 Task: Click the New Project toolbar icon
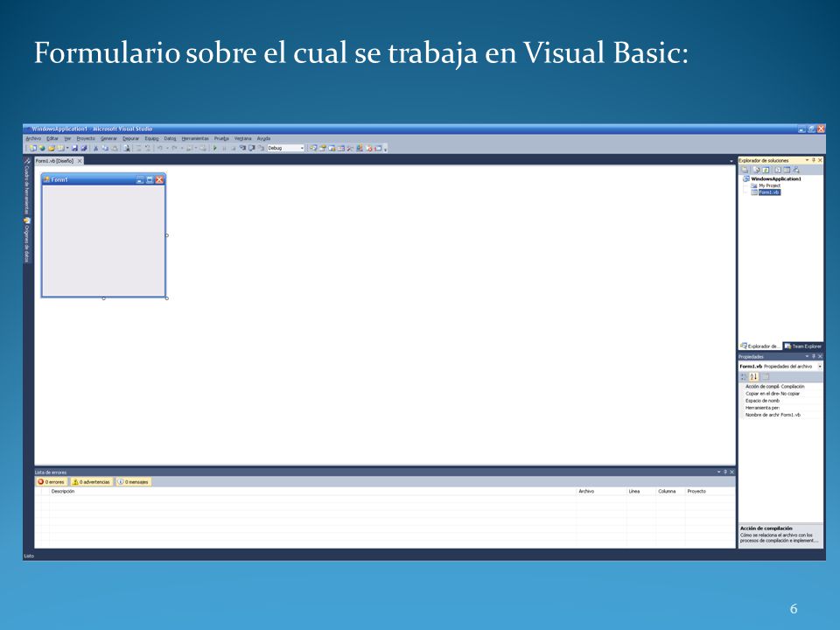tap(32, 148)
